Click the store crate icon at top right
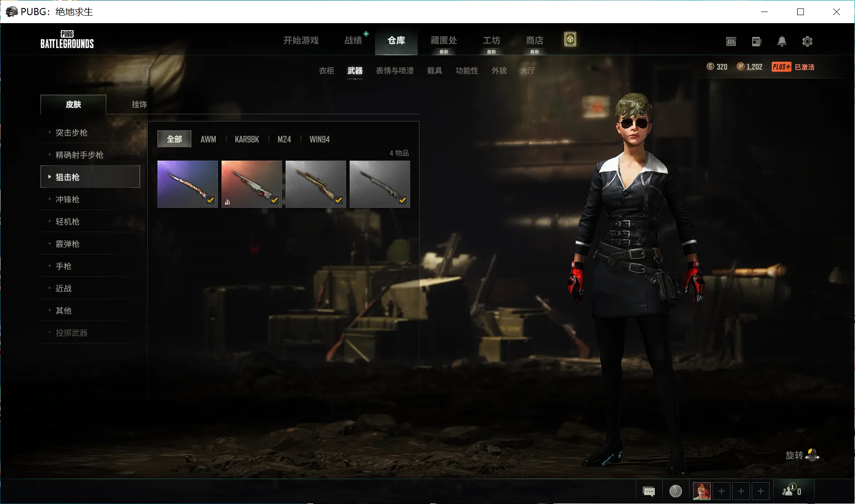The image size is (855, 504). (731, 41)
